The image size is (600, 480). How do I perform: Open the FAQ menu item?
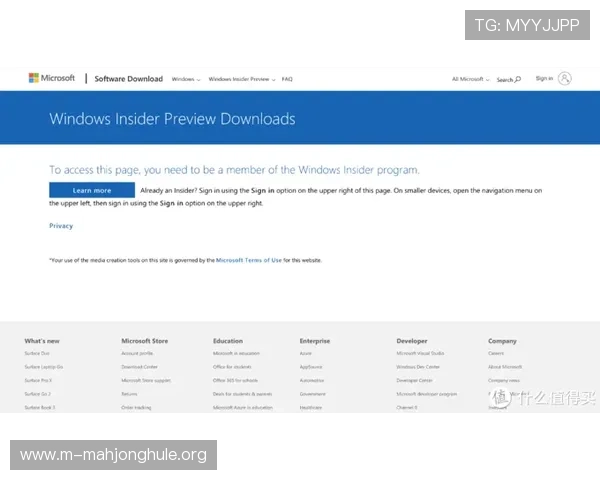pos(287,79)
